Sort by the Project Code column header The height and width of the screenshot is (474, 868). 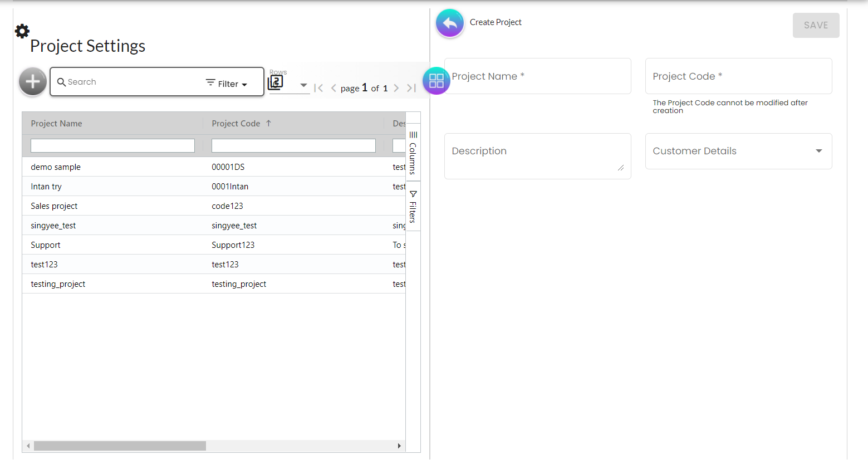pos(236,124)
